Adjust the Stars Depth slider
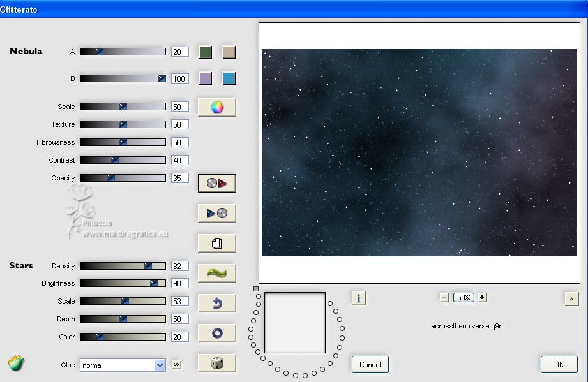 (123, 319)
